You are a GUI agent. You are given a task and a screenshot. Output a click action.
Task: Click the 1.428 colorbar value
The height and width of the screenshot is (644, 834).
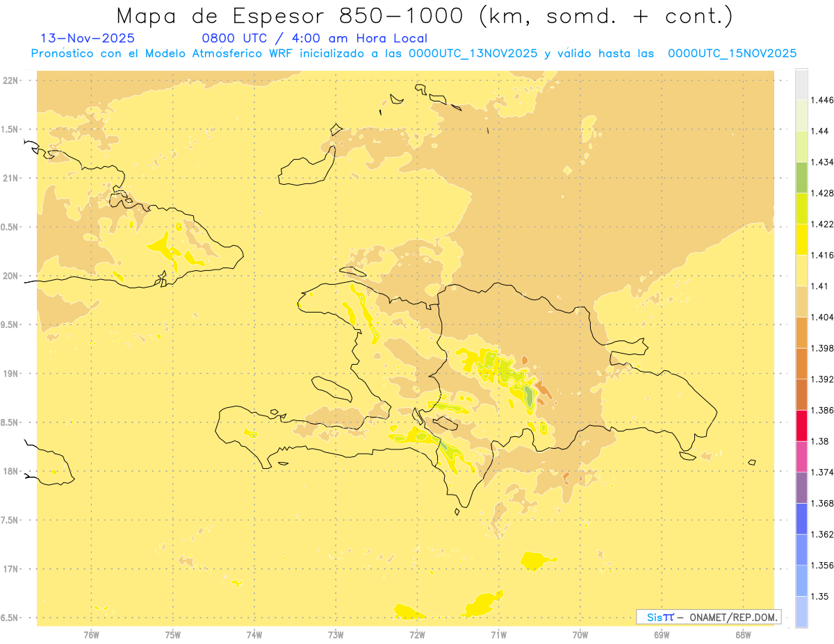pos(822,193)
